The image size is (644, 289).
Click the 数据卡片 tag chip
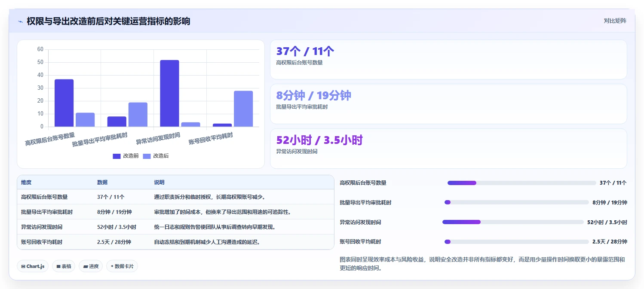point(122,266)
